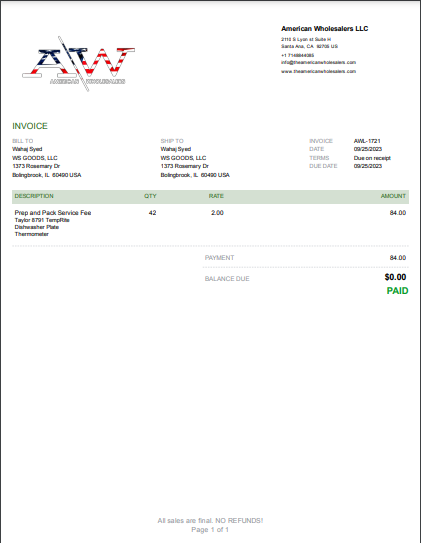This screenshot has width=421, height=543.
Task: Select the '$0.00' balance due amount
Action: pos(395,277)
